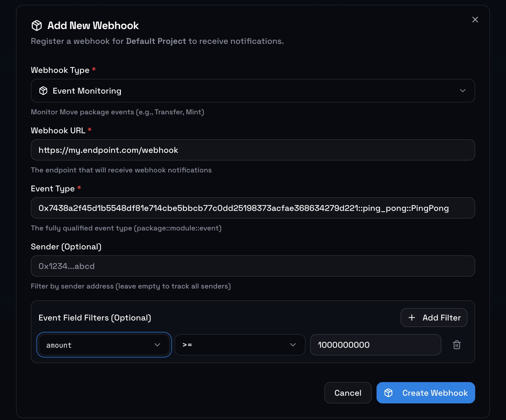
Task: Click the package icon on Create Webhook button
Action: 388,392
